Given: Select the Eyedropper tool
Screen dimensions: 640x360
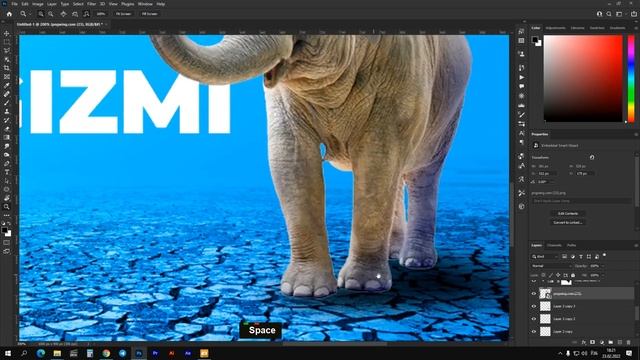Looking at the screenshot, I should 7,85.
